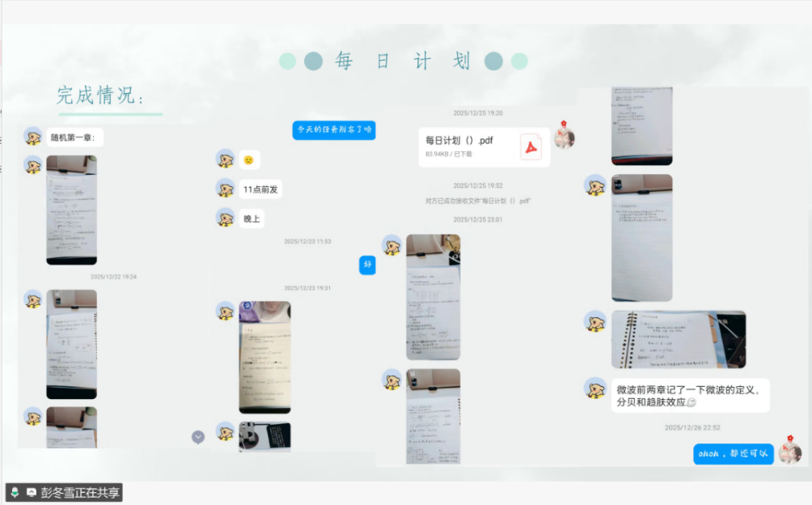
Task: Open the first photo under 随机第一章
Action: click(x=71, y=210)
